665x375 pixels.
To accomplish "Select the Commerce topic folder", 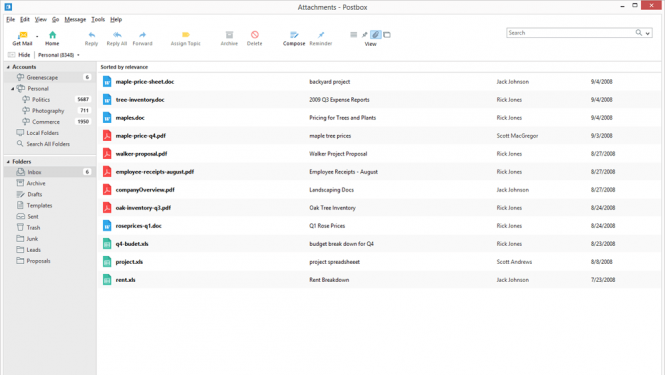I will pyautogui.click(x=50, y=122).
